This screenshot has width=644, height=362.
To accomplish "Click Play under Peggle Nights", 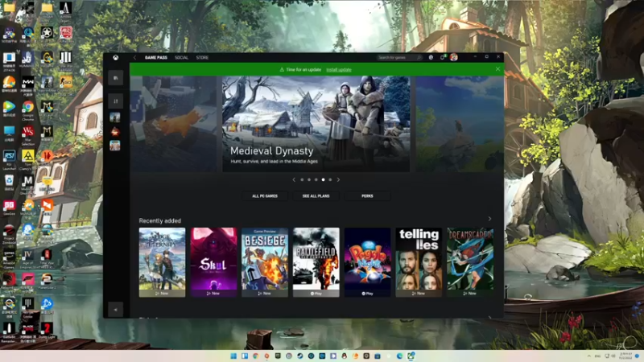I will point(368,294).
